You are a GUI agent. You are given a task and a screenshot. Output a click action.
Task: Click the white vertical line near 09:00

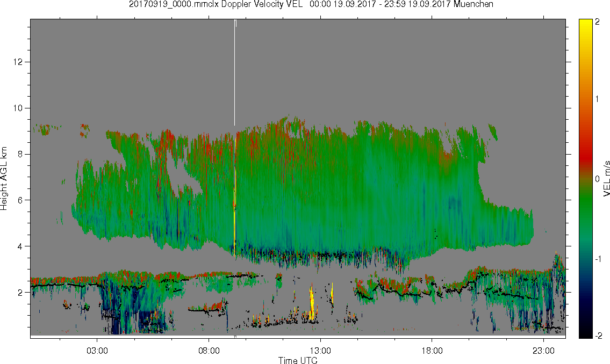coord(234,72)
